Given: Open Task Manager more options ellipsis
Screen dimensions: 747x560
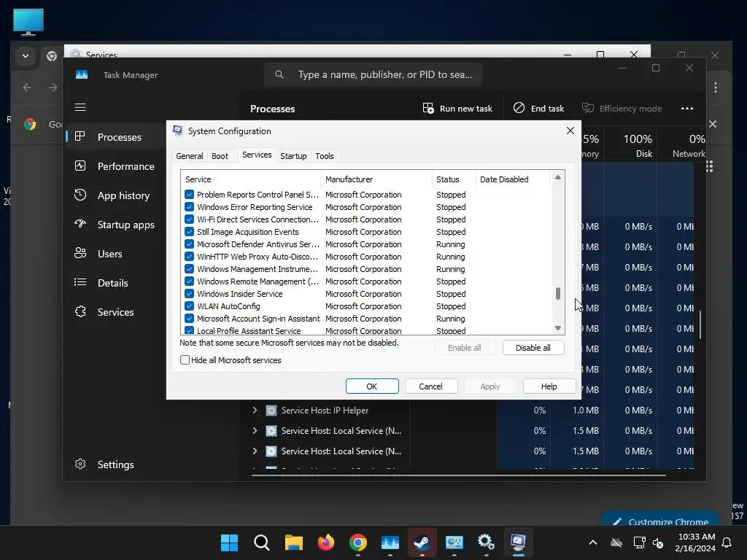Looking at the screenshot, I should pyautogui.click(x=687, y=109).
